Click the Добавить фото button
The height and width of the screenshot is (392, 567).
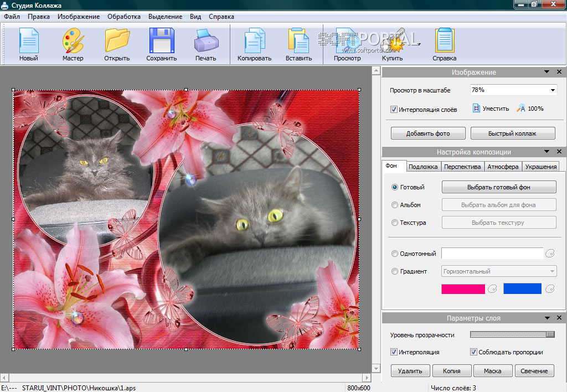coord(428,133)
